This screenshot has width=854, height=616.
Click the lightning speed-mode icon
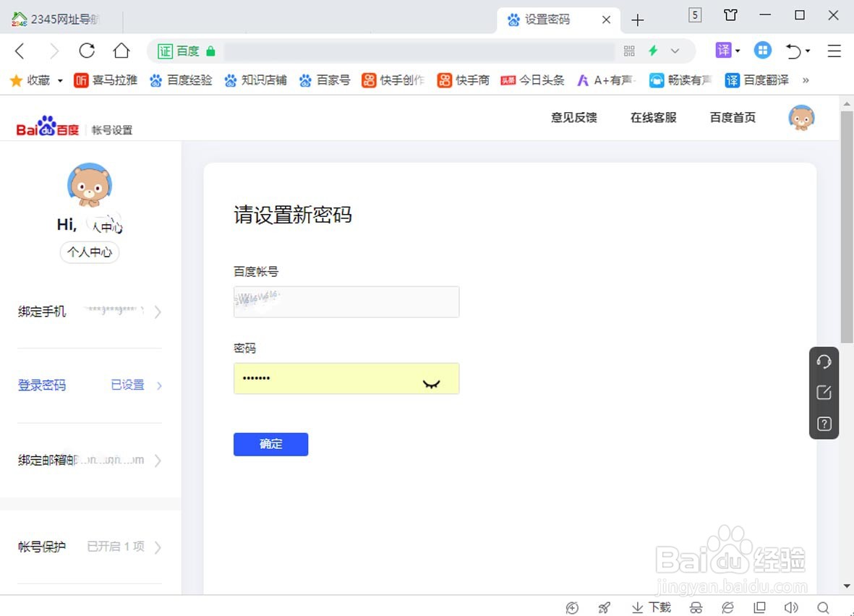pos(654,50)
